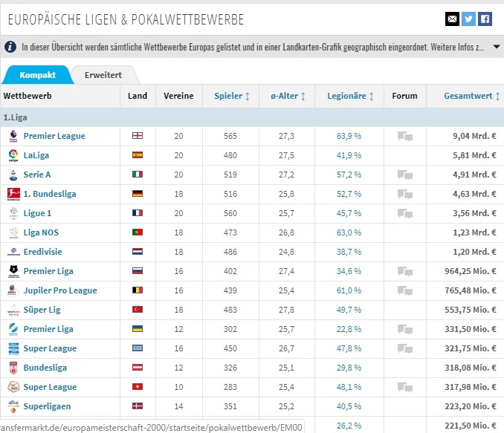The image size is (504, 433).
Task: Select the Kompakt tab
Action: point(37,75)
